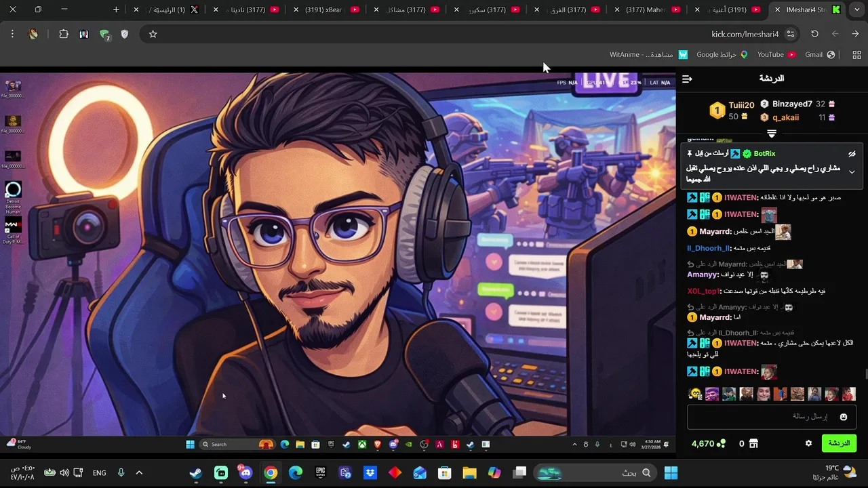Open the apps grid in bookmarks bar

[856, 55]
